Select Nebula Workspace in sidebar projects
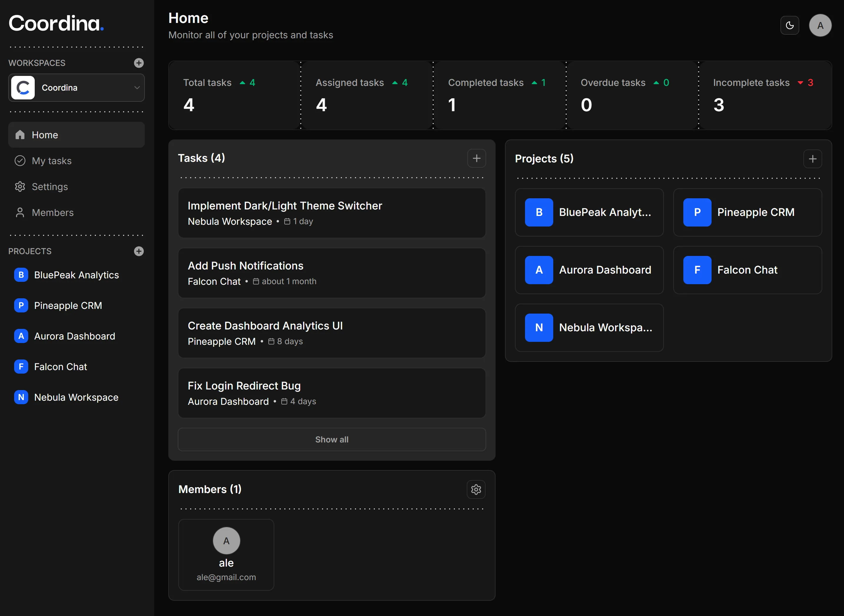 pos(76,397)
